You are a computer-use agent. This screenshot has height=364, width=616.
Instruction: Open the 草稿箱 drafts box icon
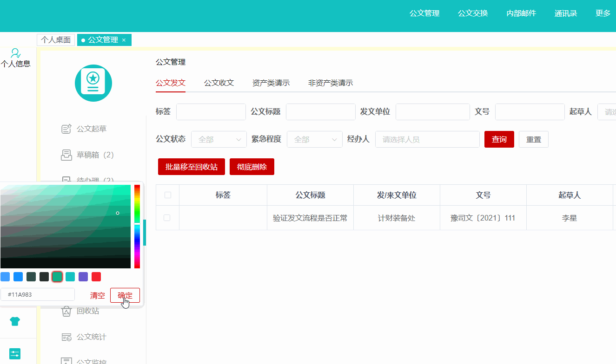coord(66,155)
